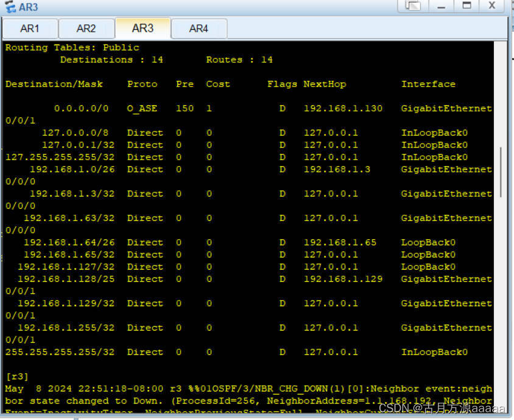Click the Pre column header
The width and height of the screenshot is (514, 420).
click(185, 84)
